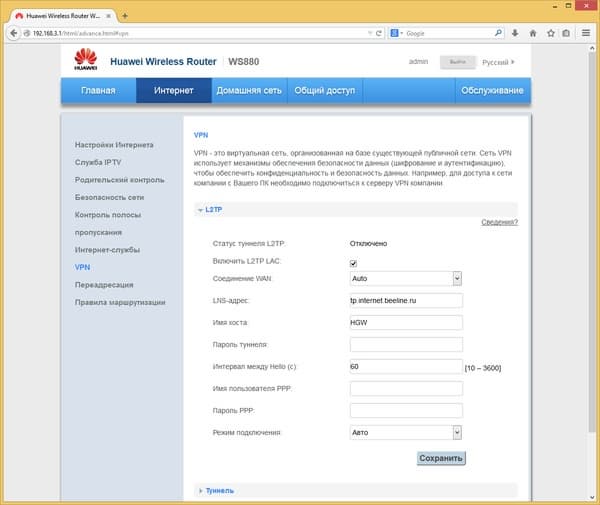Open Настройки Интернета in sidebar
Viewport: 600px width, 505px height.
[x=114, y=145]
